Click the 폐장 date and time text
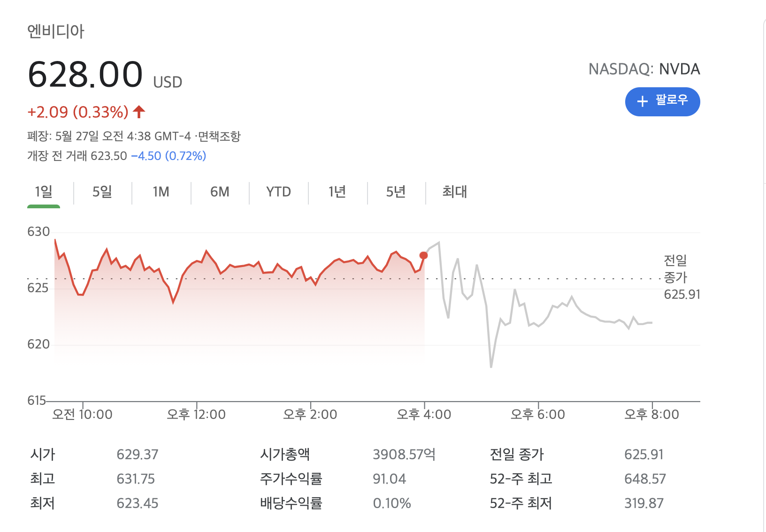This screenshot has height=532, width=766. 109,136
